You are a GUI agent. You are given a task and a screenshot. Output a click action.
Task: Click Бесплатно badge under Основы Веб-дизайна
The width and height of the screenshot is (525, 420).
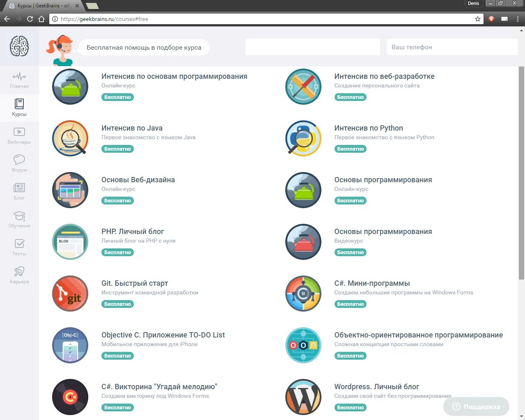pyautogui.click(x=117, y=201)
